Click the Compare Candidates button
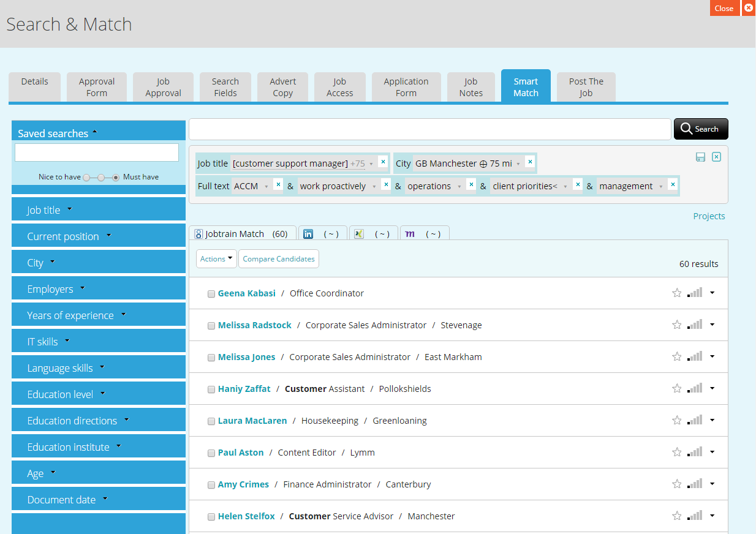The image size is (756, 534). click(279, 258)
